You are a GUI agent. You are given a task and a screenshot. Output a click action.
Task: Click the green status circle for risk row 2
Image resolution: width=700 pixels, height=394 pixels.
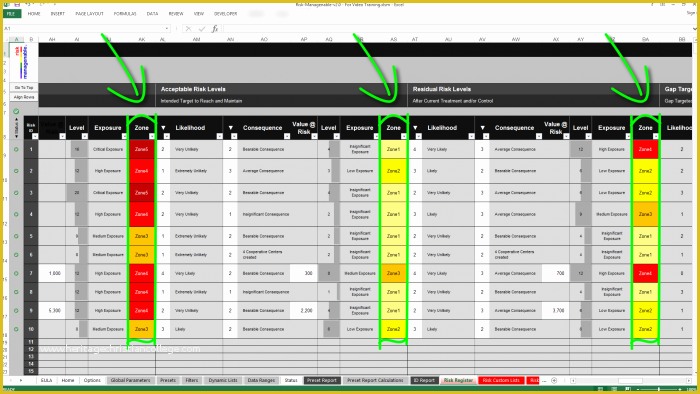pyautogui.click(x=16, y=171)
